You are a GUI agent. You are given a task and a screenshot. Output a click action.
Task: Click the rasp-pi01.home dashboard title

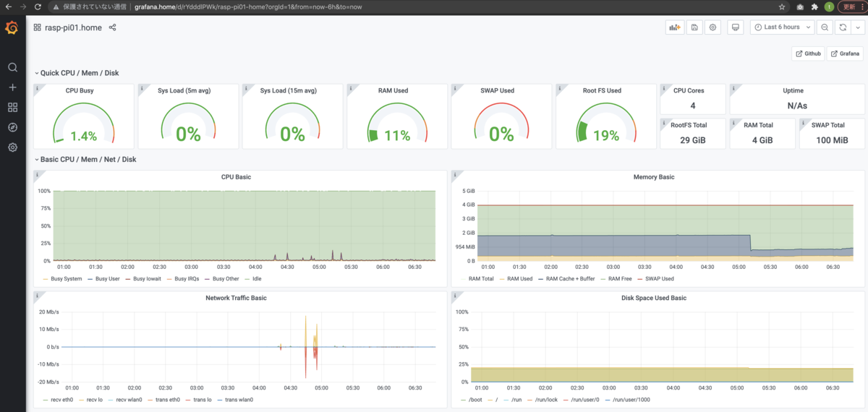pyautogui.click(x=73, y=27)
